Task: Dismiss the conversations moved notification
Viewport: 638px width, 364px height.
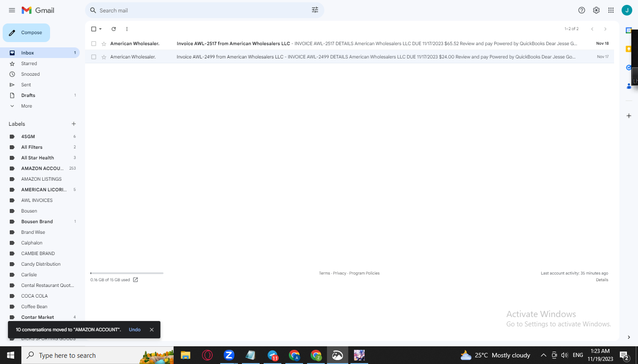Action: tap(152, 329)
